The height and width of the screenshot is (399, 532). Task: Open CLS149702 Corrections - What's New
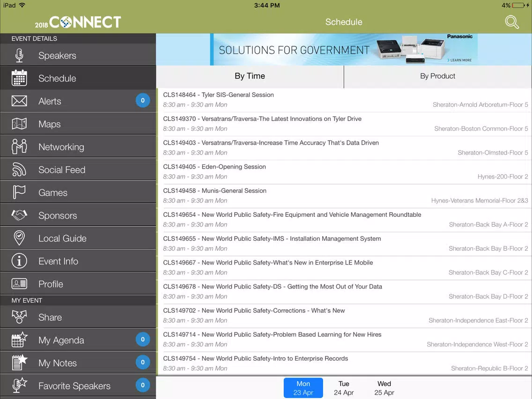345,316
